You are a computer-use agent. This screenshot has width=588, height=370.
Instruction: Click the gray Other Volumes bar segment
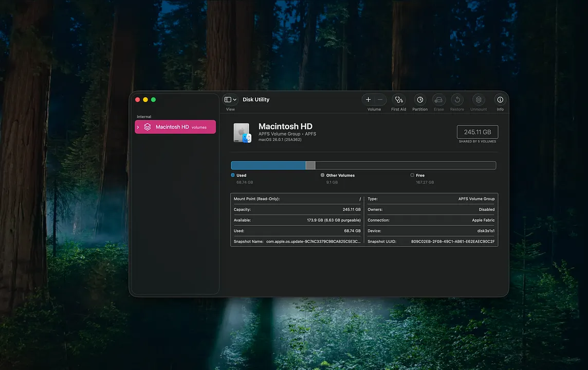pos(310,165)
